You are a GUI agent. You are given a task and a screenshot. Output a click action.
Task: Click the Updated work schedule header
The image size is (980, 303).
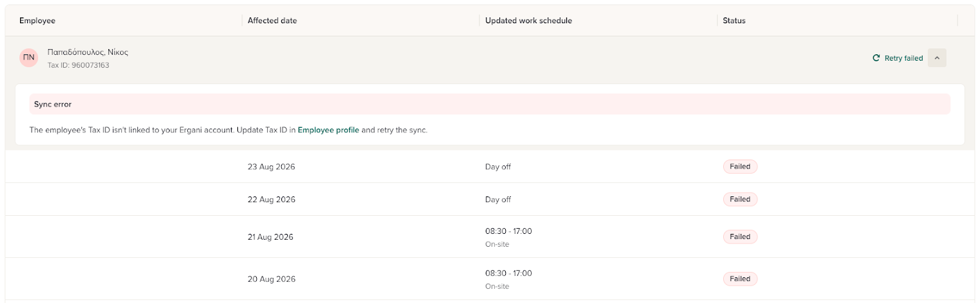coord(528,21)
